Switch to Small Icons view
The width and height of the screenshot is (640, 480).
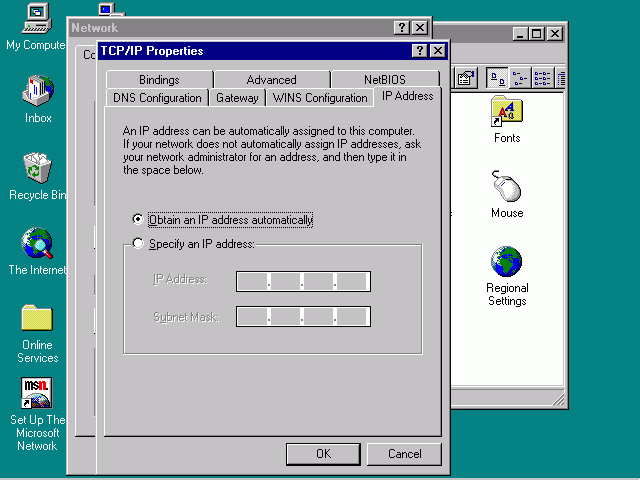tap(519, 78)
